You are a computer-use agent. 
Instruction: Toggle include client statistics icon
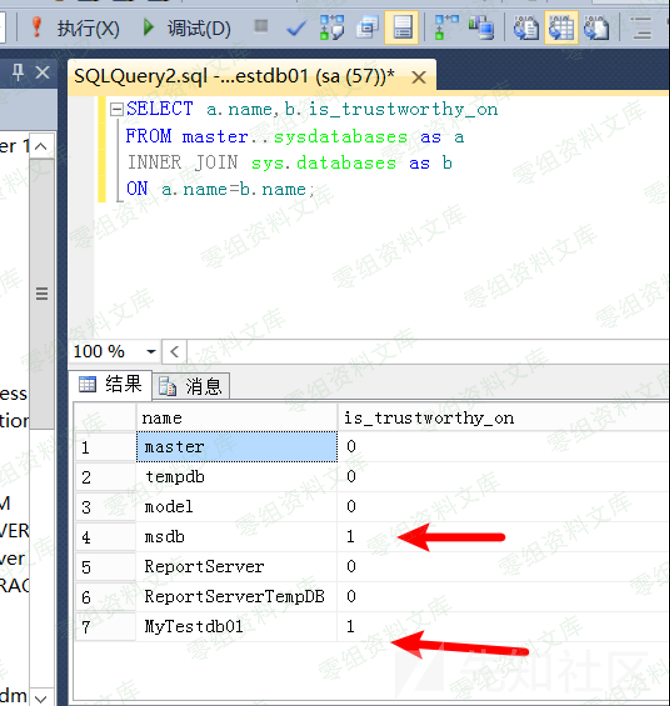click(x=481, y=28)
